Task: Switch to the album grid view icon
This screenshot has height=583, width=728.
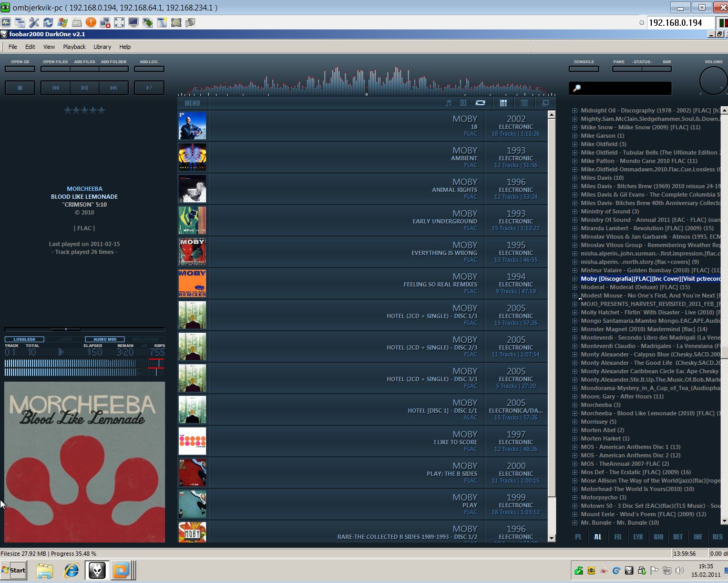Action: (x=503, y=103)
